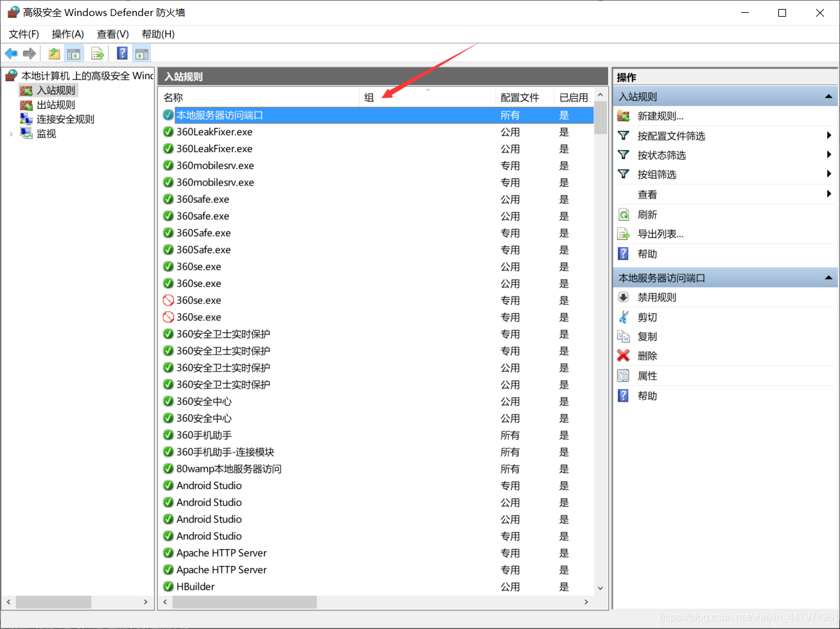
Task: Sort by the 已启用 column header
Action: tap(573, 98)
